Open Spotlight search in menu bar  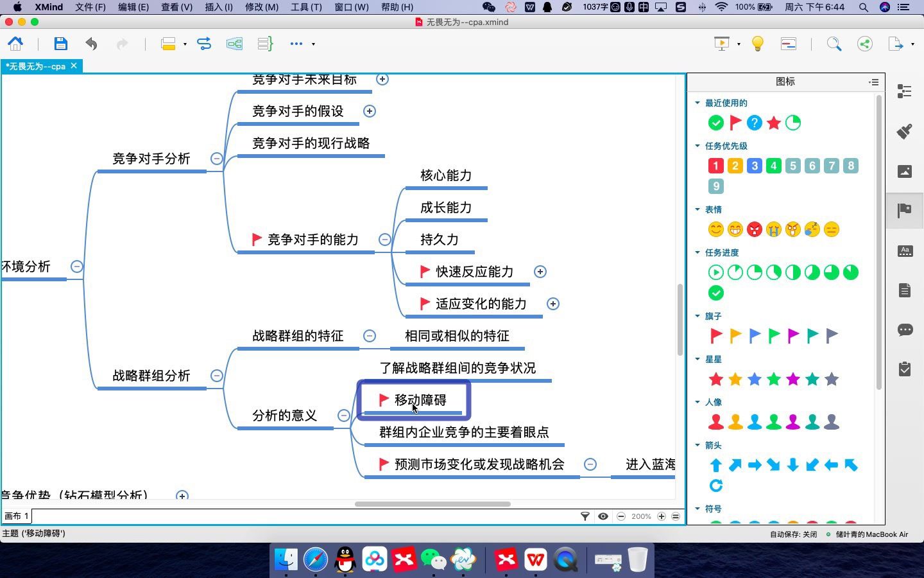(x=864, y=7)
